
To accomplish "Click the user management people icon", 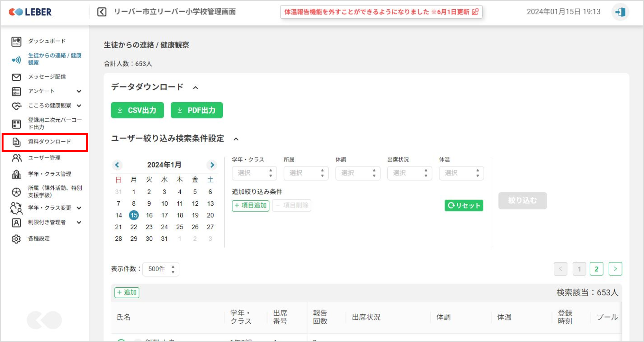I will click(x=16, y=158).
